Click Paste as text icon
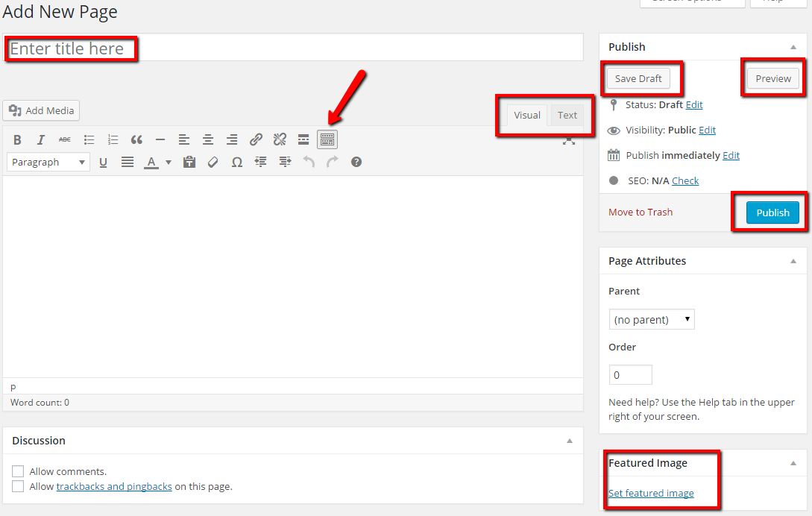 pyautogui.click(x=189, y=162)
